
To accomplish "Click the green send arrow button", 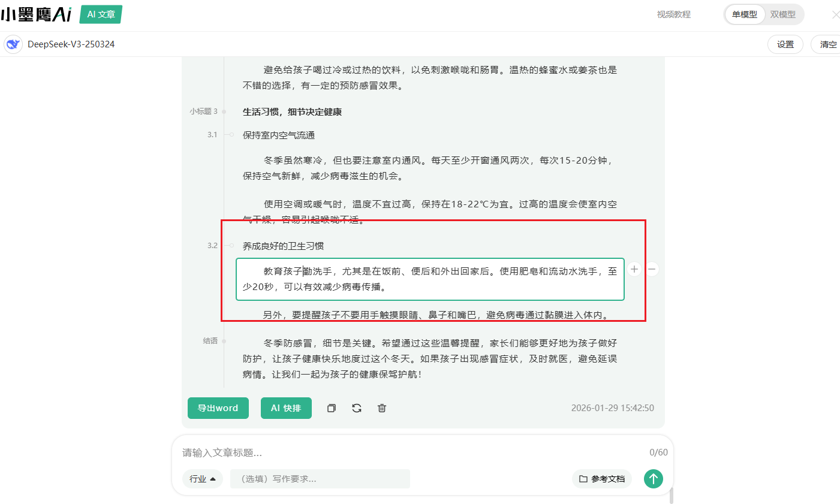I will (653, 478).
